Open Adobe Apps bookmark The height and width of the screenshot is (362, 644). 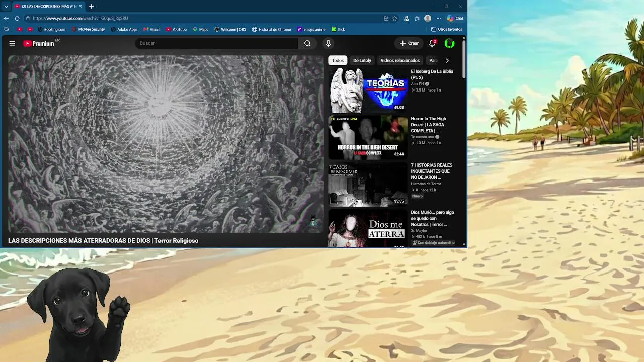point(124,29)
